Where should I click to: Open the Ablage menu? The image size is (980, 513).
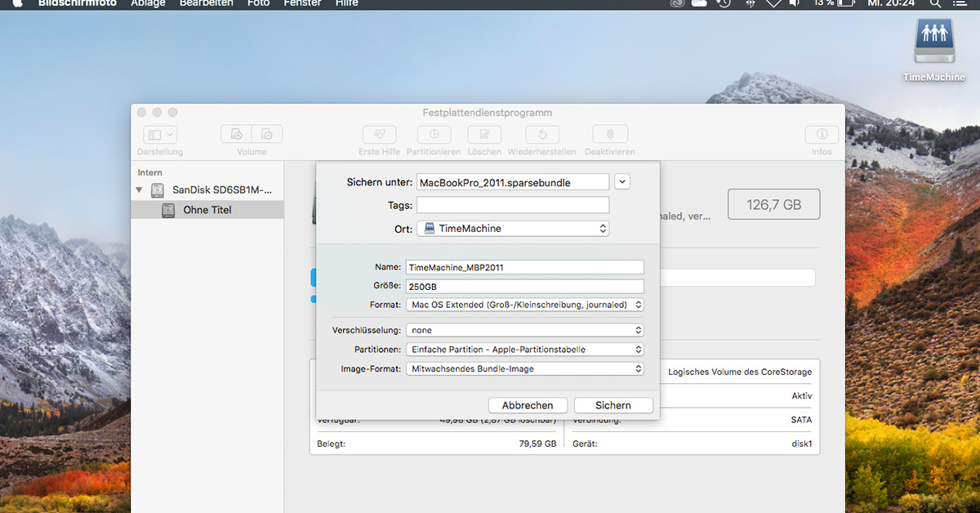point(148,3)
